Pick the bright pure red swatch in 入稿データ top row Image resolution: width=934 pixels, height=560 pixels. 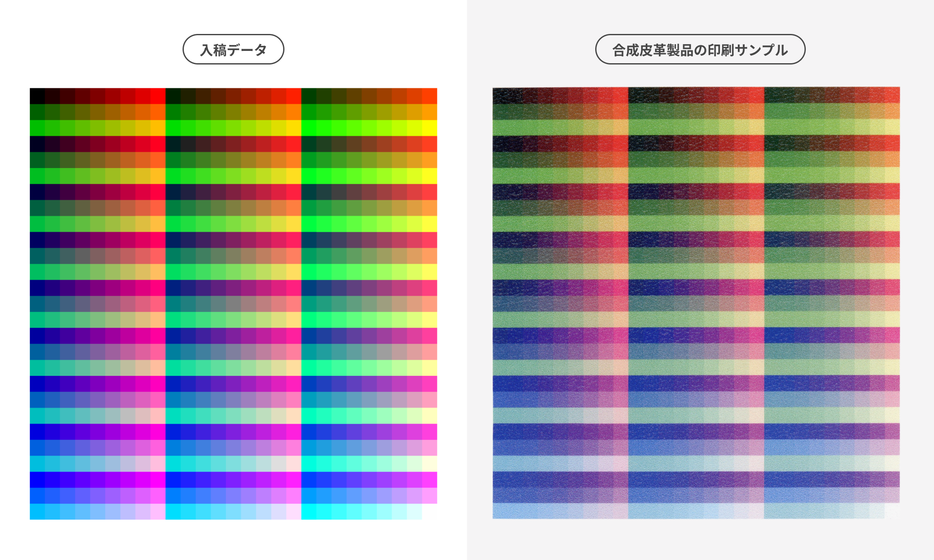pyautogui.click(x=158, y=96)
